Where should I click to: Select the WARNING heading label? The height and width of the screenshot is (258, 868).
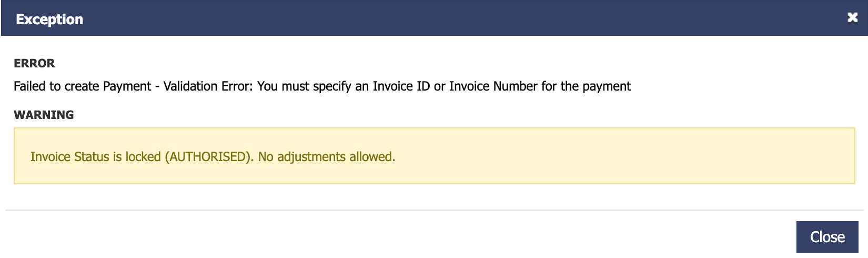pyautogui.click(x=44, y=115)
